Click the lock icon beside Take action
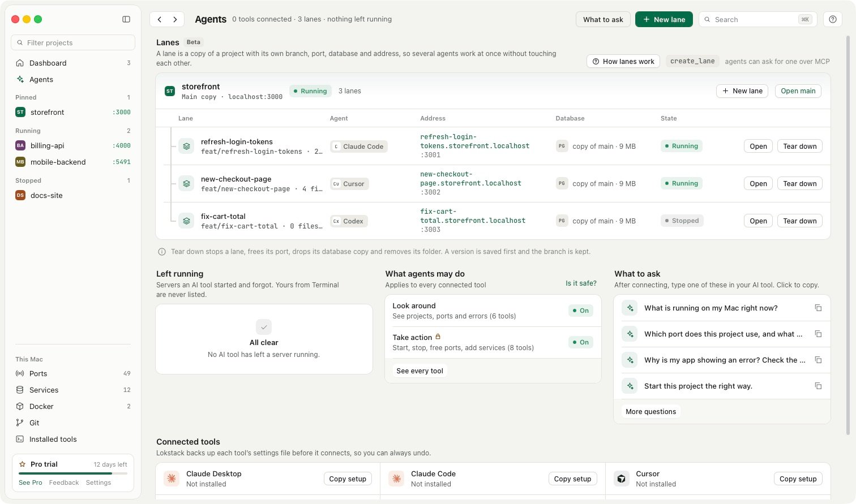The image size is (856, 504). [438, 337]
